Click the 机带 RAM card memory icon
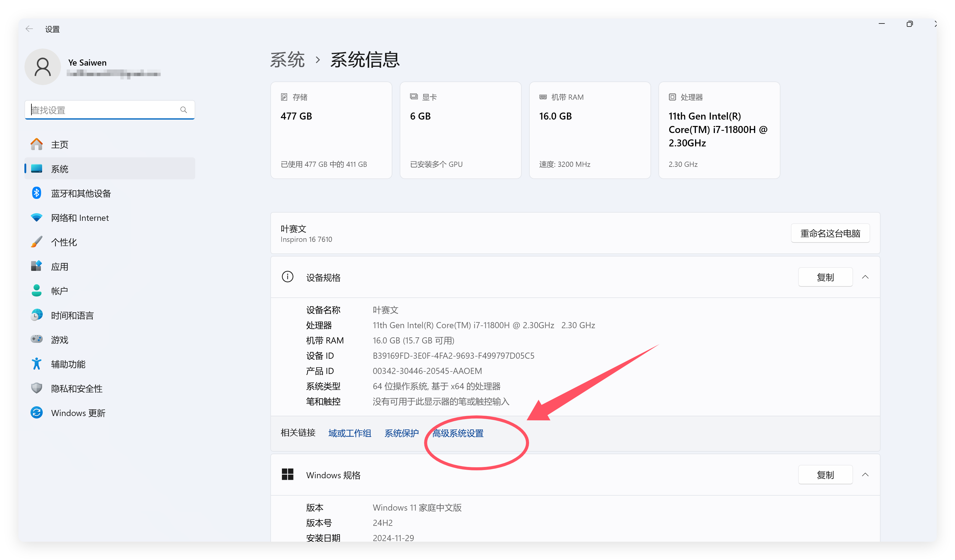 543,97
